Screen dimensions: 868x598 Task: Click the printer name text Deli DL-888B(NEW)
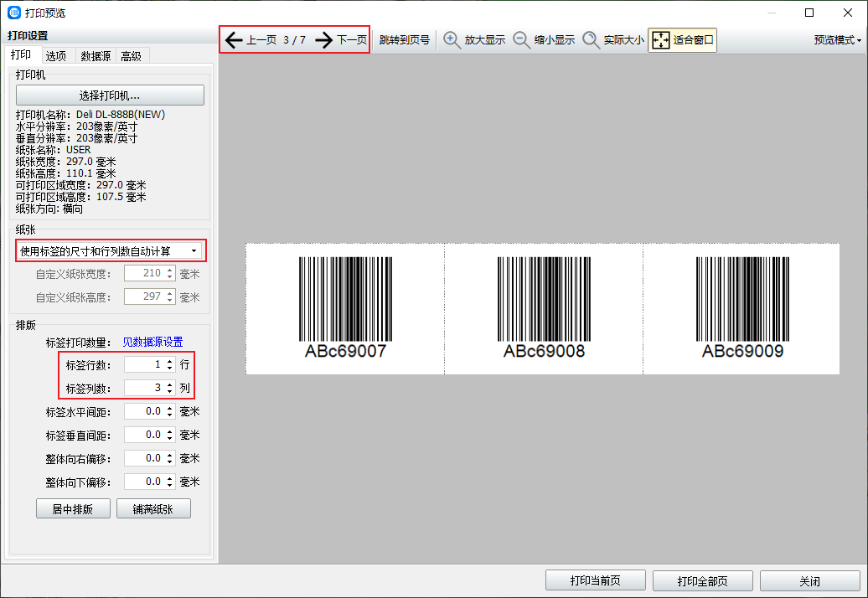click(121, 115)
